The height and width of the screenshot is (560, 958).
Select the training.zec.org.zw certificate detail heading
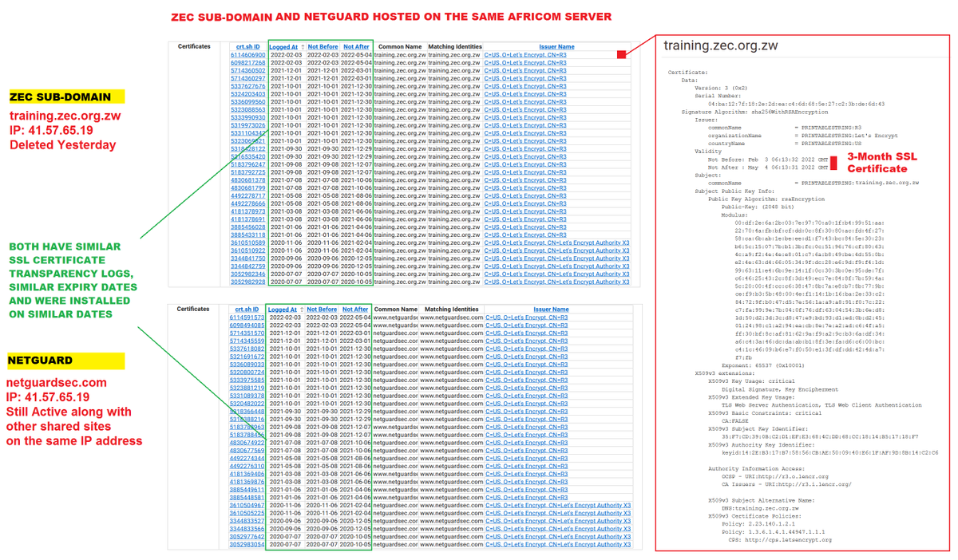pos(722,46)
